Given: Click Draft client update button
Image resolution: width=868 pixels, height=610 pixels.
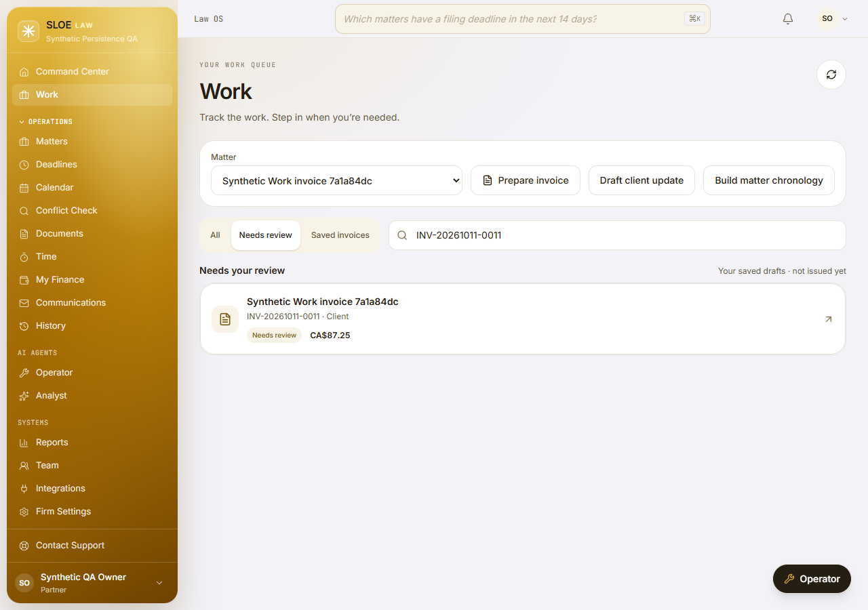Looking at the screenshot, I should (642, 180).
